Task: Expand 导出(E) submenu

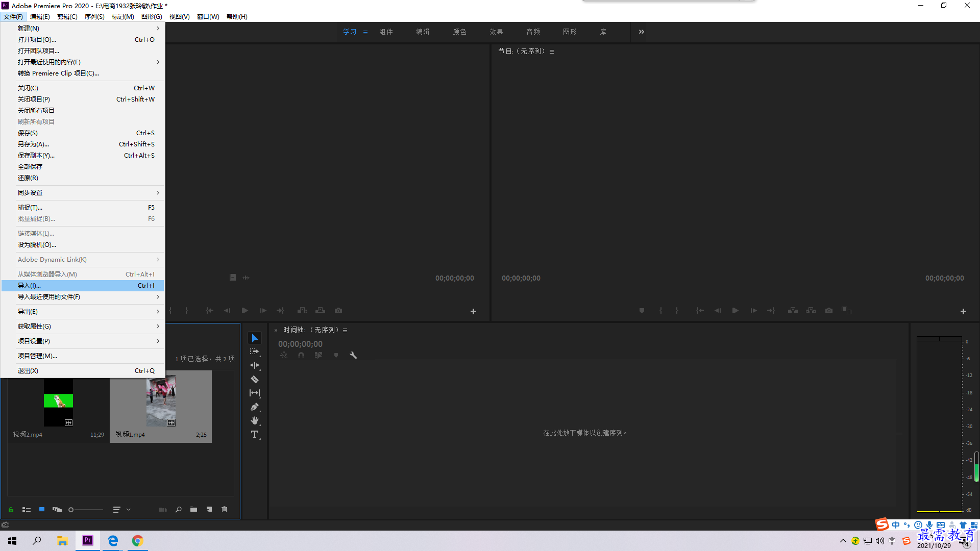Action: [x=83, y=312]
